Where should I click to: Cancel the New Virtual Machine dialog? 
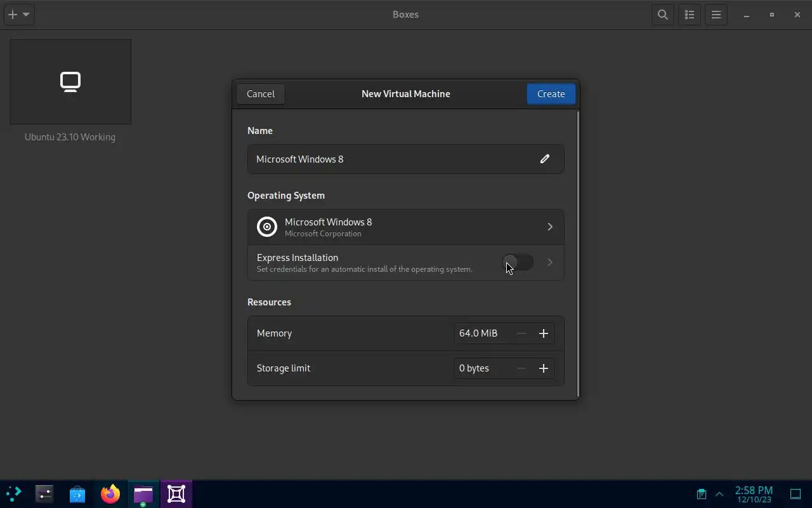click(261, 94)
